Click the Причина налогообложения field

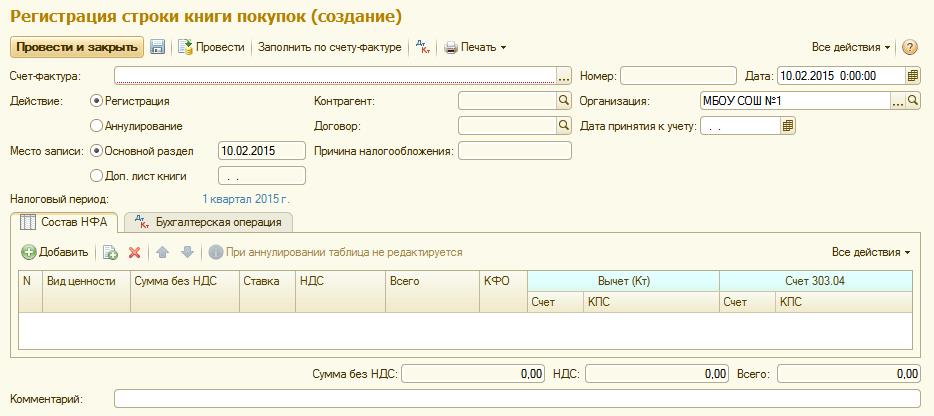pos(515,151)
